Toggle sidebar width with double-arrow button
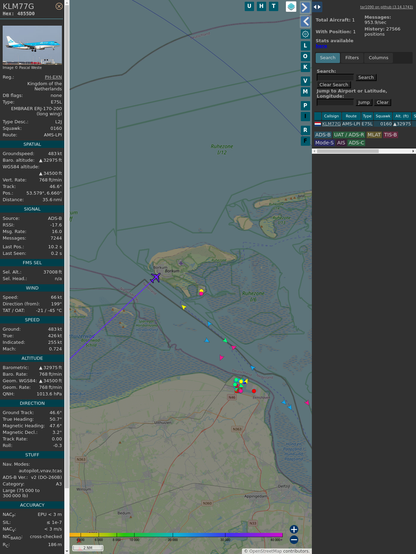 pos(317,7)
